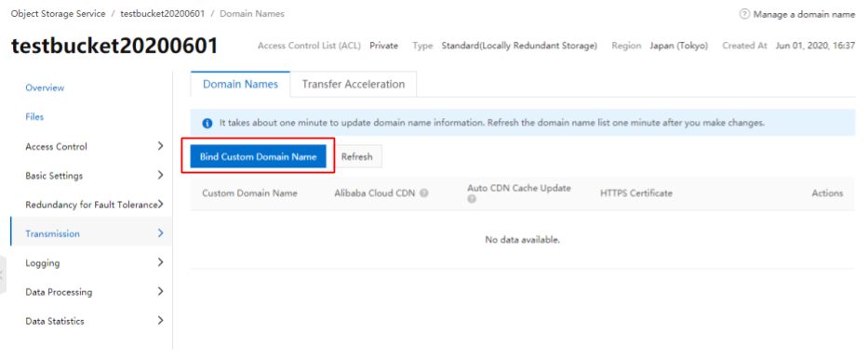Click the Standard(Locally Redundant Storage) type value
This screenshot has width=868, height=358.
[519, 46]
